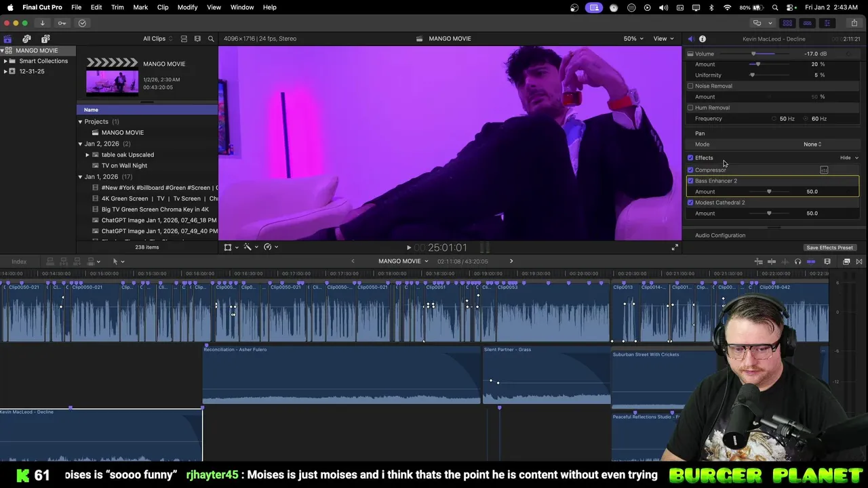The width and height of the screenshot is (868, 488).
Task: Enable the Noise Removal checkbox
Action: 690,86
